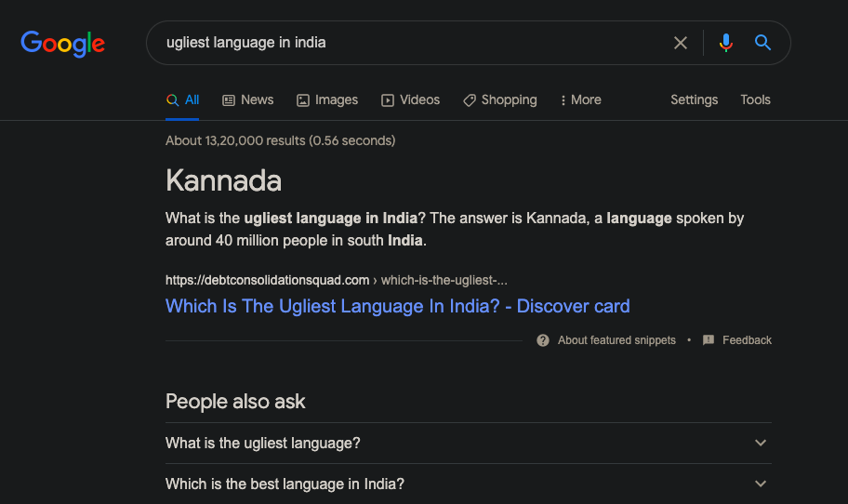Expand 'Which is the best language in India?'

click(469, 484)
